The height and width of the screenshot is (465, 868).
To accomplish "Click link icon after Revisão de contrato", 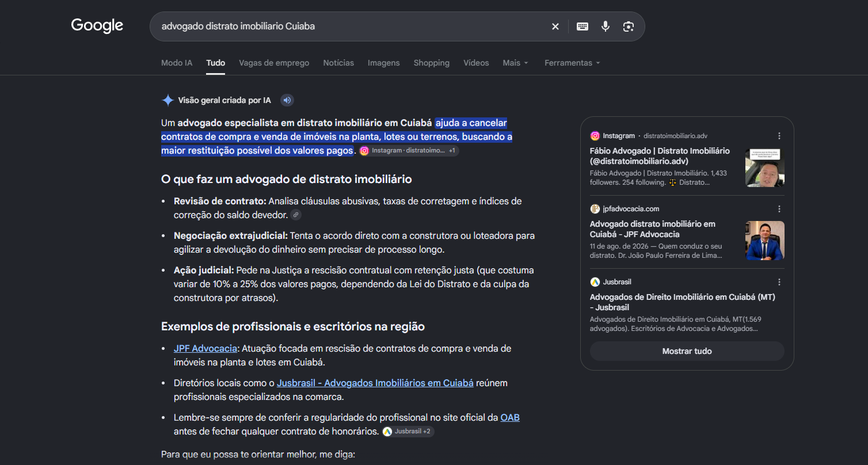I will 296,215.
